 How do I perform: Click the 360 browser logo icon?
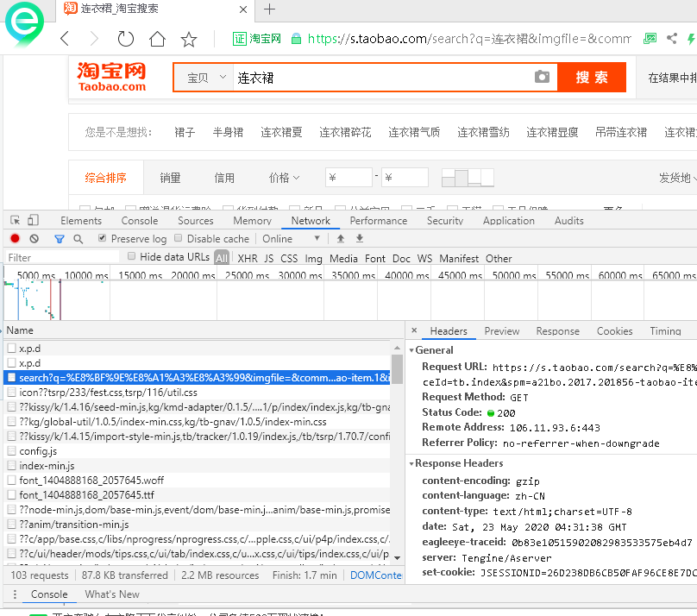[x=24, y=25]
